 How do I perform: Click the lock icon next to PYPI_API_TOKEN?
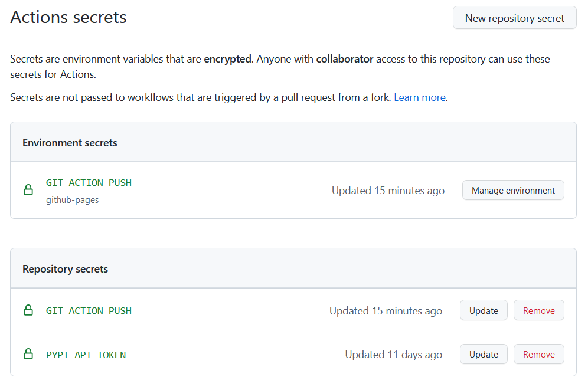(x=28, y=355)
